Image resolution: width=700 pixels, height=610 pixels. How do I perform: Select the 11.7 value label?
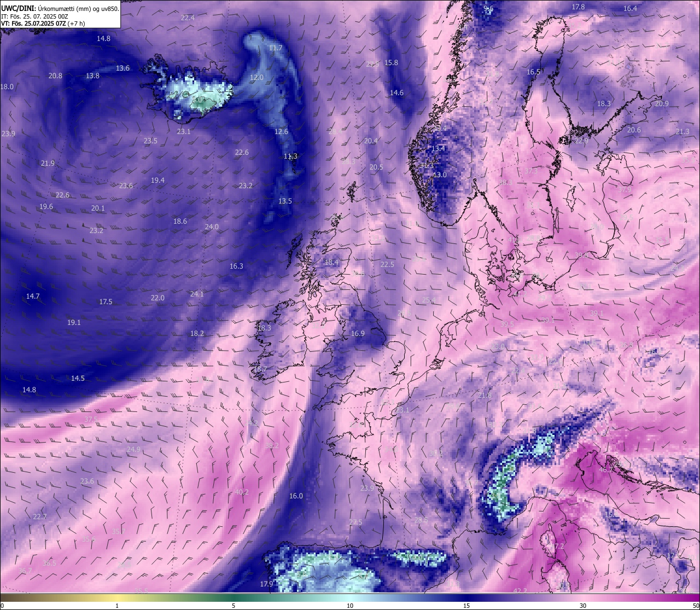pos(276,48)
